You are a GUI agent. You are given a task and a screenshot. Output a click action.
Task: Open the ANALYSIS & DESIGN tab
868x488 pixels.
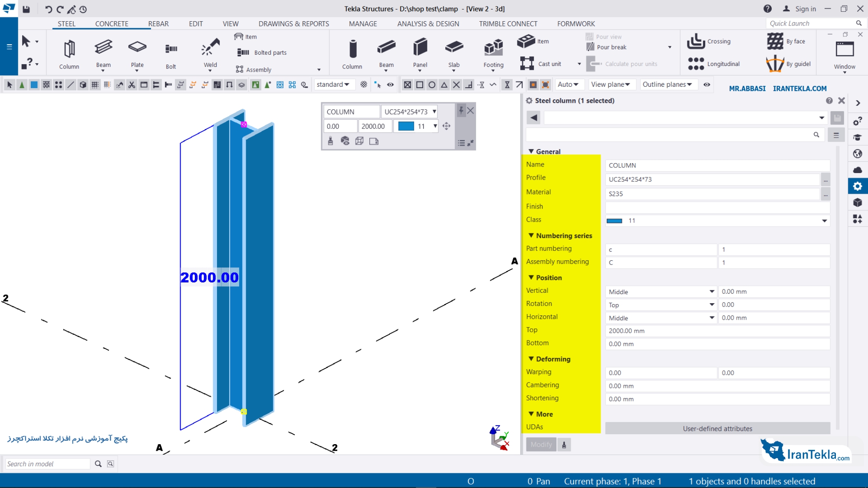pos(428,24)
